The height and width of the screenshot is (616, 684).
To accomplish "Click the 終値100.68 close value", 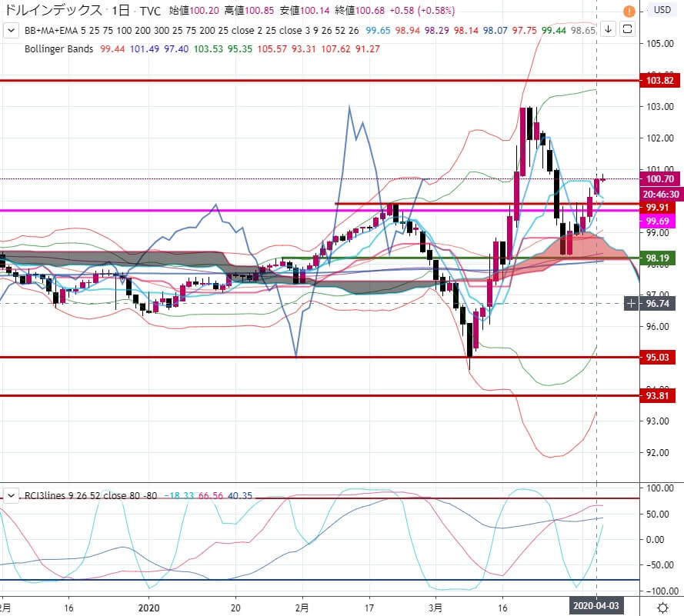I will [360, 11].
